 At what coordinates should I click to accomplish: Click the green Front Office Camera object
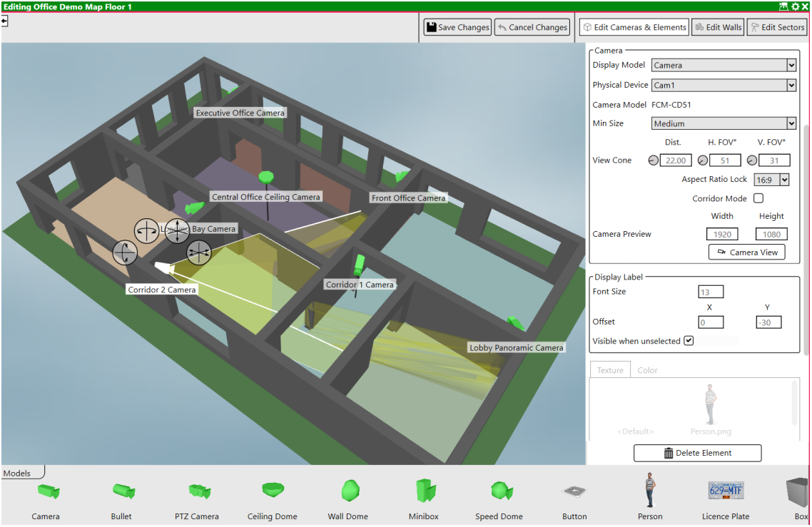tap(402, 176)
